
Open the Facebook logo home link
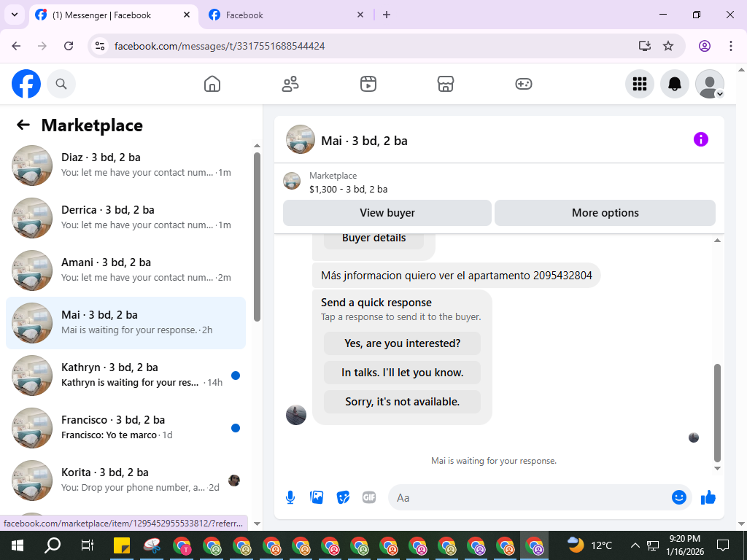click(x=26, y=84)
